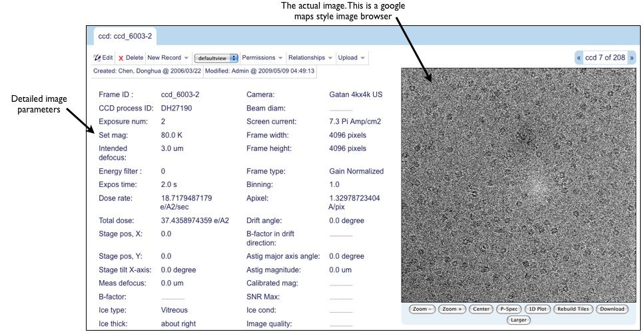Open the Relationships menu

click(x=311, y=58)
